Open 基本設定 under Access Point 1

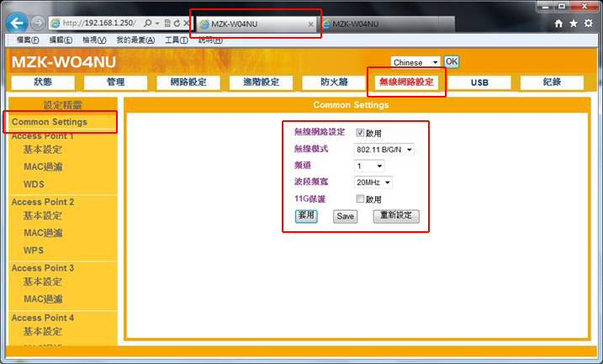tap(43, 150)
